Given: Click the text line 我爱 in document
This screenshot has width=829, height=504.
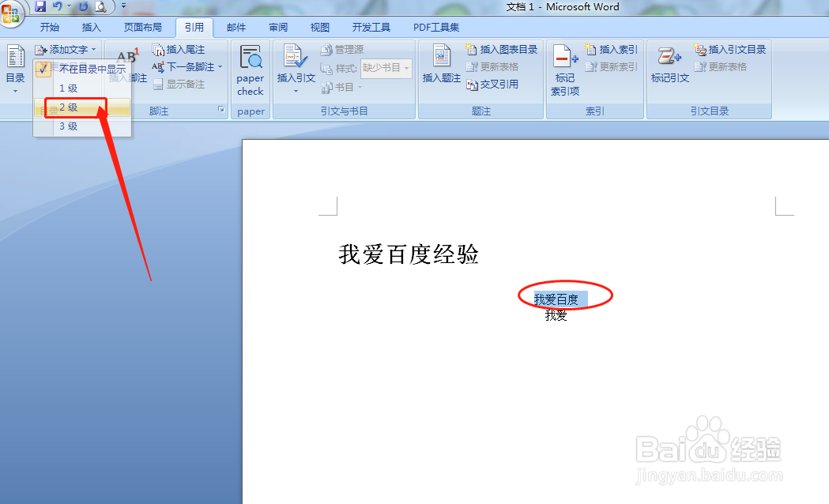Looking at the screenshot, I should (x=556, y=316).
